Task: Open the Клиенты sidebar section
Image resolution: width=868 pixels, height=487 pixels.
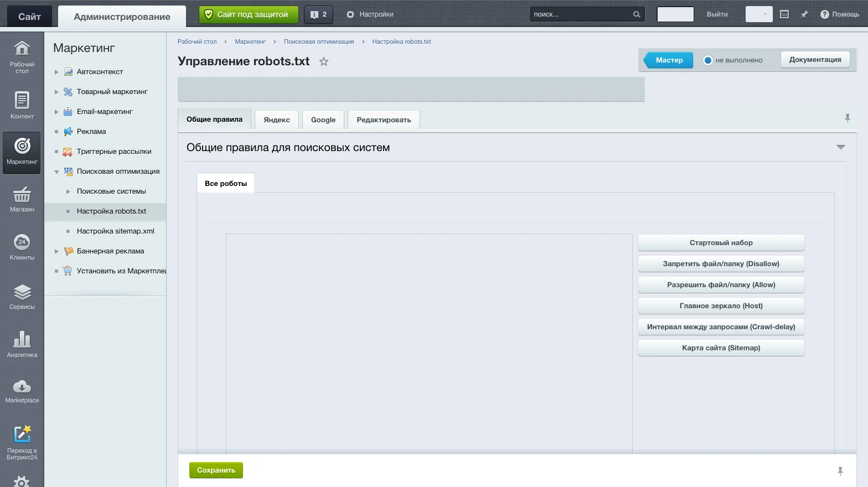Action: point(22,247)
